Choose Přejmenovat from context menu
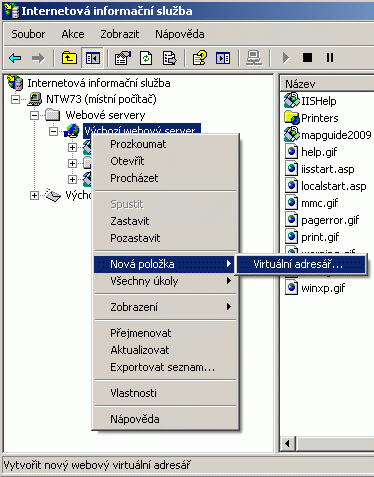Screen dimensions: 374x477 pos(165,333)
